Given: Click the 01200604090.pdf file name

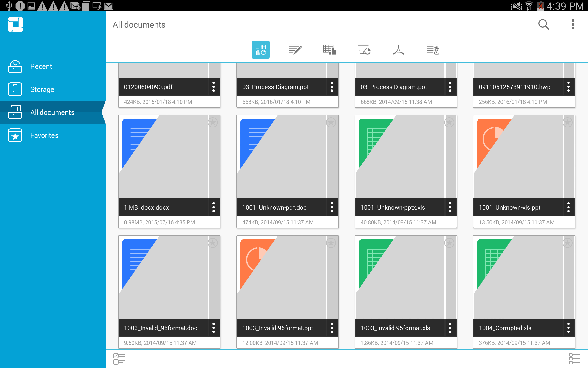Looking at the screenshot, I should pyautogui.click(x=148, y=87).
